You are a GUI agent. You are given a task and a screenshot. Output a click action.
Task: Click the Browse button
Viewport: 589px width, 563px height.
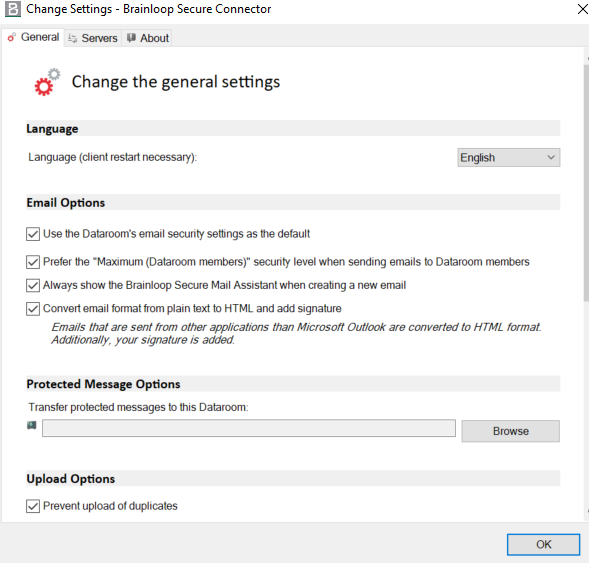pyautogui.click(x=510, y=431)
